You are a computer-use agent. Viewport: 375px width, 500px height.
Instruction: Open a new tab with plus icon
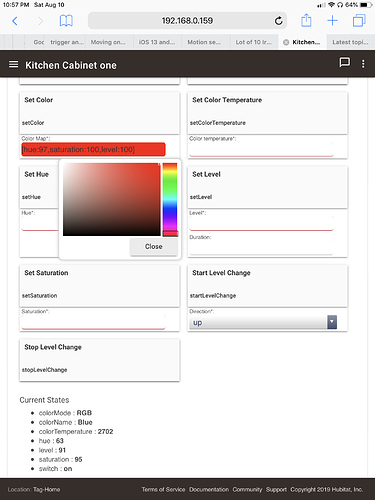click(x=332, y=21)
